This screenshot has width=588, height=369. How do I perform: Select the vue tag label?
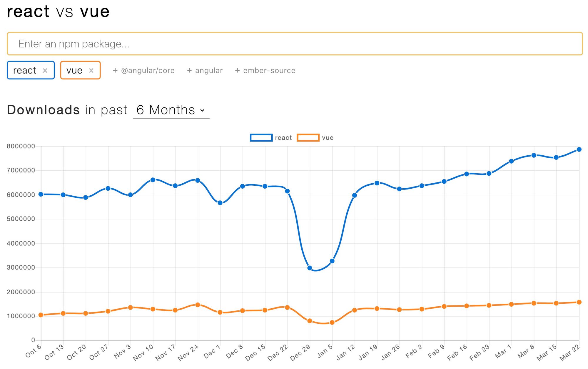(74, 70)
